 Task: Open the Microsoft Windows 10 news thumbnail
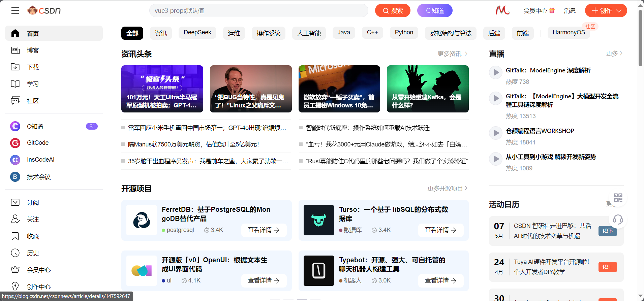pos(339,89)
